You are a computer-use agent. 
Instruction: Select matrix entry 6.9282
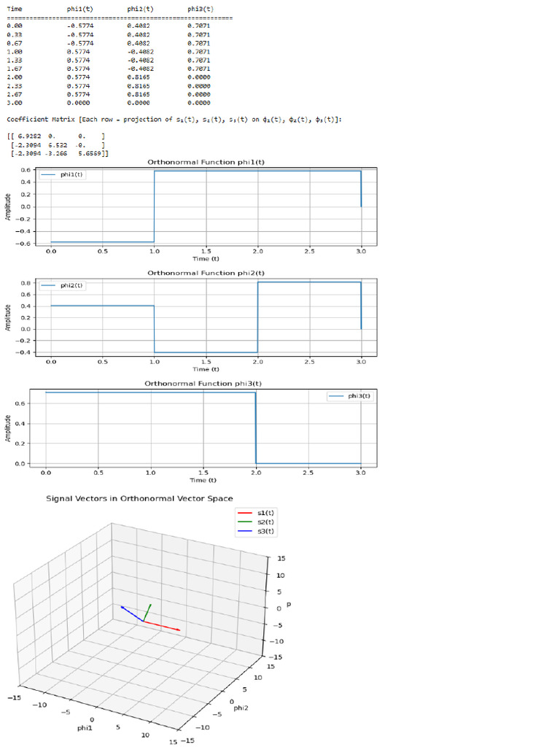click(29, 136)
